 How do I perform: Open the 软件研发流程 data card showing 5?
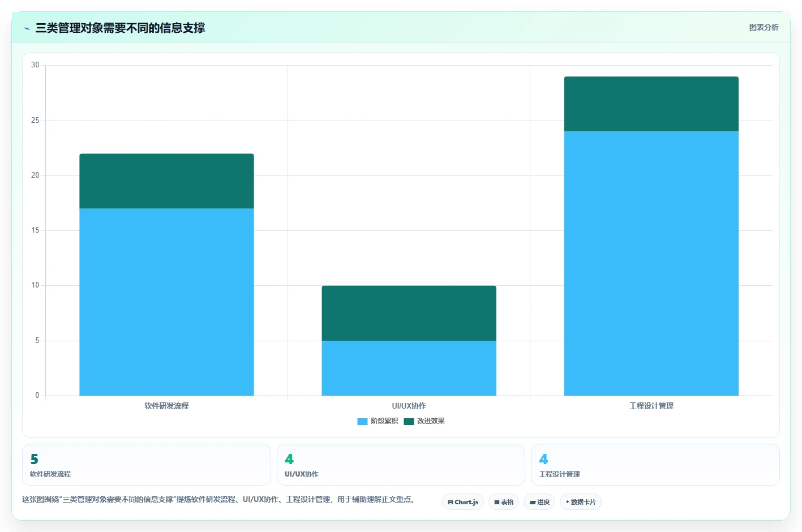(147, 465)
